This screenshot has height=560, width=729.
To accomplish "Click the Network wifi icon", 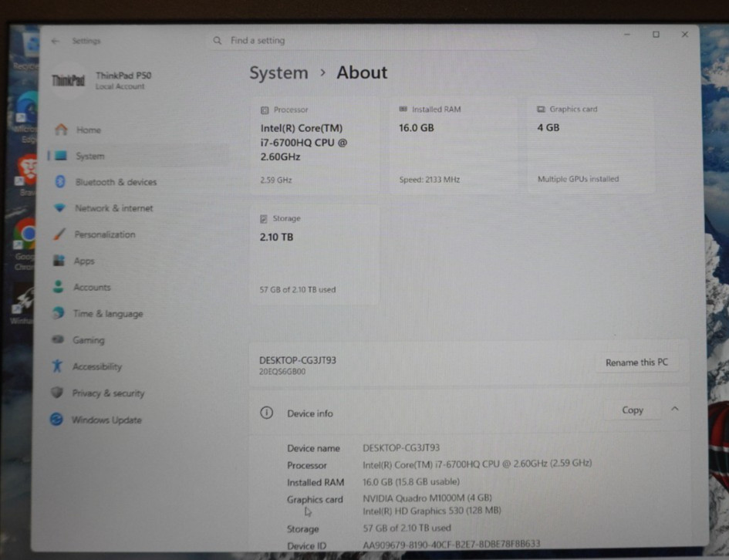I will point(59,207).
